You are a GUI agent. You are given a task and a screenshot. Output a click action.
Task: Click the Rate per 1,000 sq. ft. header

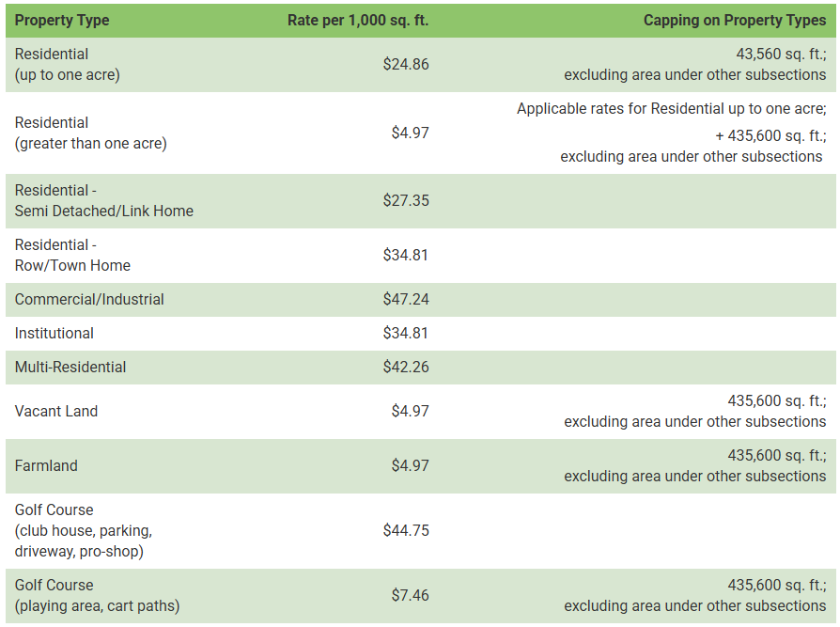[358, 20]
